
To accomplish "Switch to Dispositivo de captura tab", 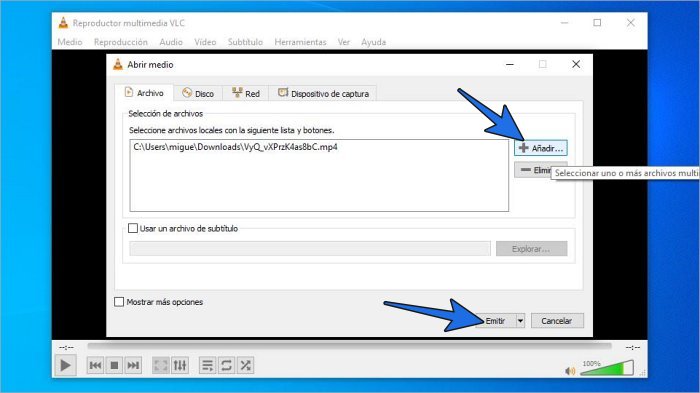I will 324,94.
